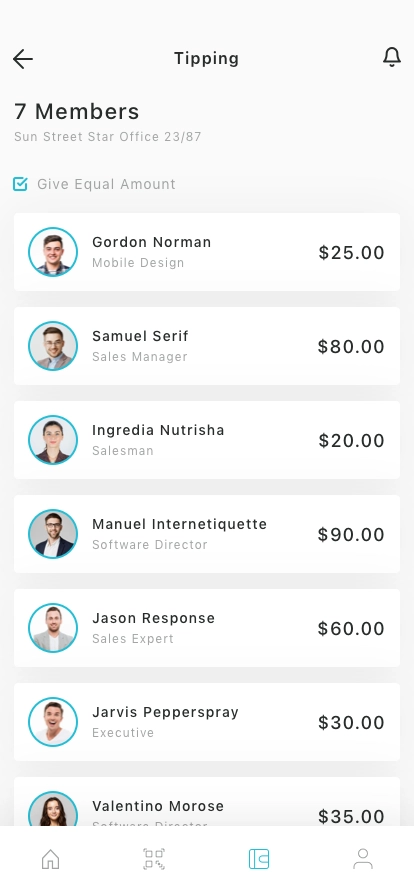Go to Home tab icon
The image size is (414, 896).
point(51,859)
